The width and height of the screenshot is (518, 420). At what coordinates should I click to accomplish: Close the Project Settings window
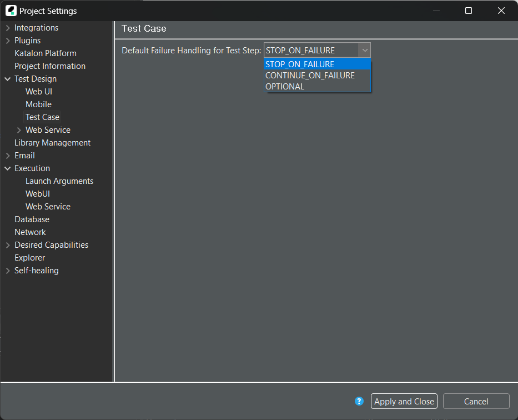pos(501,11)
